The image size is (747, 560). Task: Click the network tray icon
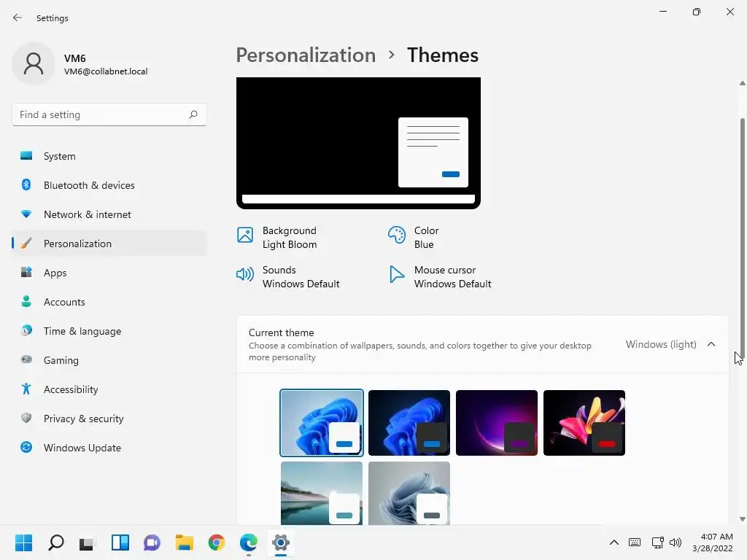coord(658,542)
